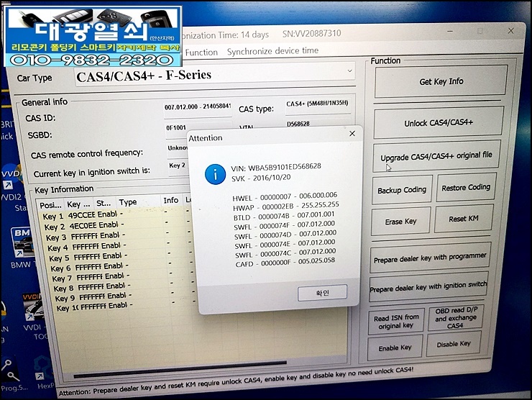
Task: Close the VVDI application window
Action: pyautogui.click(x=510, y=31)
